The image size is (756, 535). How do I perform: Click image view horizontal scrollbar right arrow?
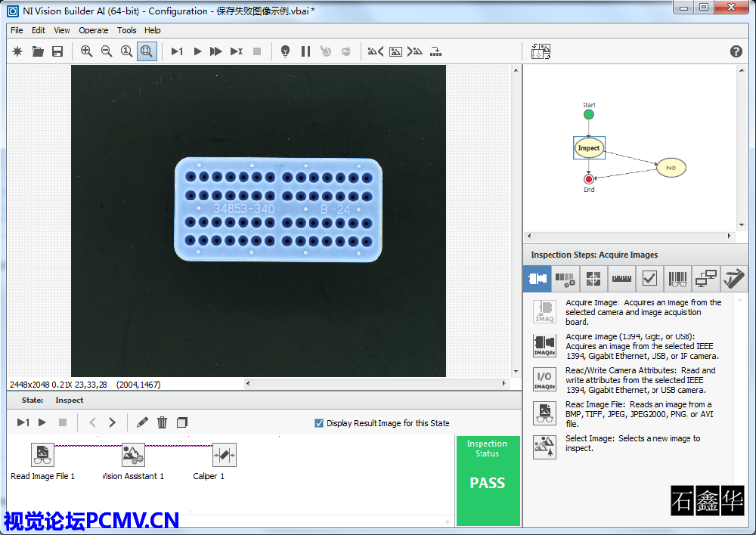coord(503,384)
